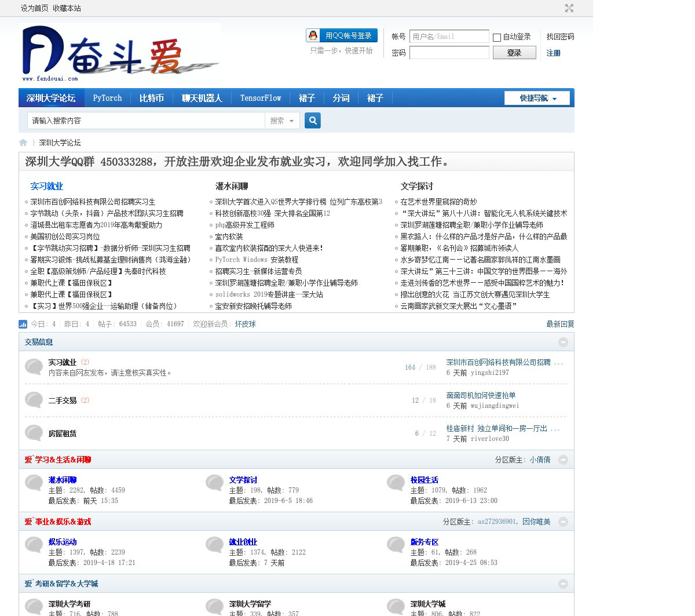Screen dimensions: 695x616
Task: Collapse the 爱事业&娱乐&游戏 section
Action: click(x=563, y=522)
